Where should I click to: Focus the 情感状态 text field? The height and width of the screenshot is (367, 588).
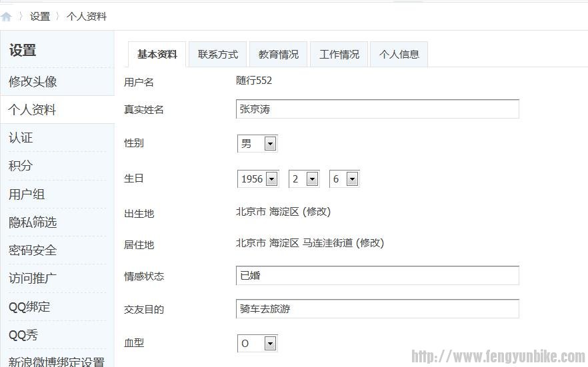pyautogui.click(x=377, y=276)
